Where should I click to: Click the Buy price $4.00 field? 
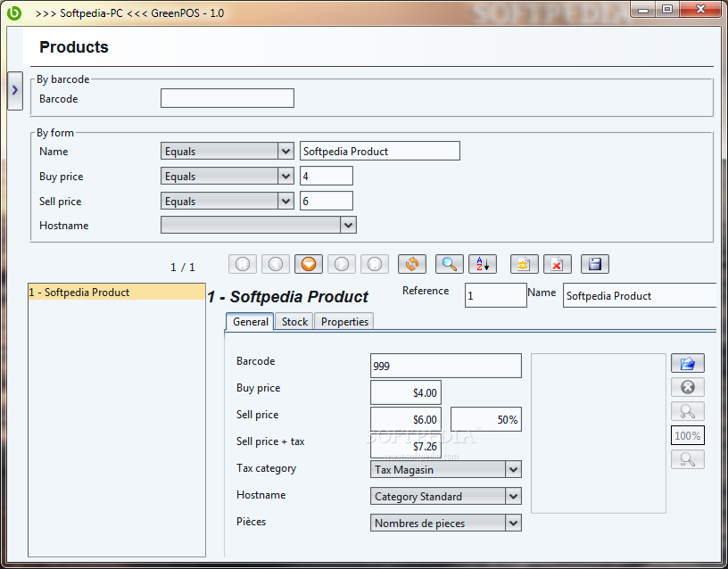point(406,392)
